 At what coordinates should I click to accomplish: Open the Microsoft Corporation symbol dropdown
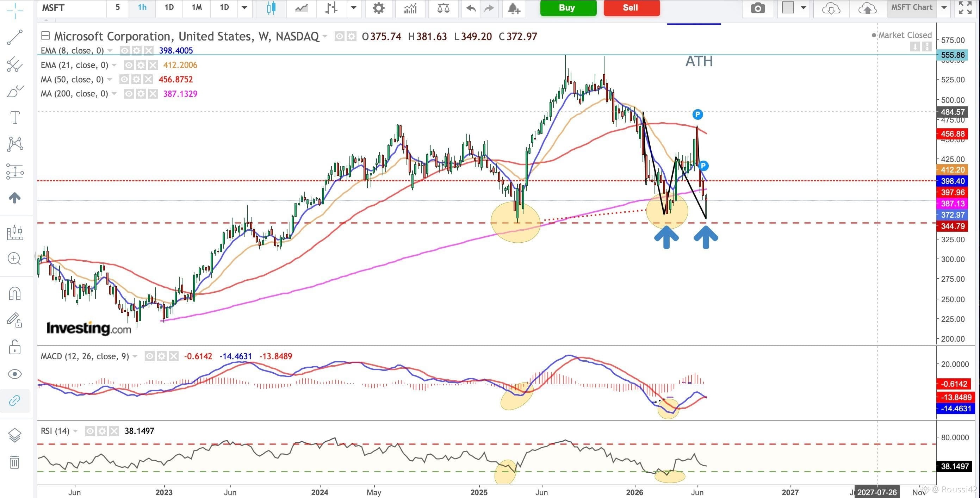pyautogui.click(x=324, y=37)
